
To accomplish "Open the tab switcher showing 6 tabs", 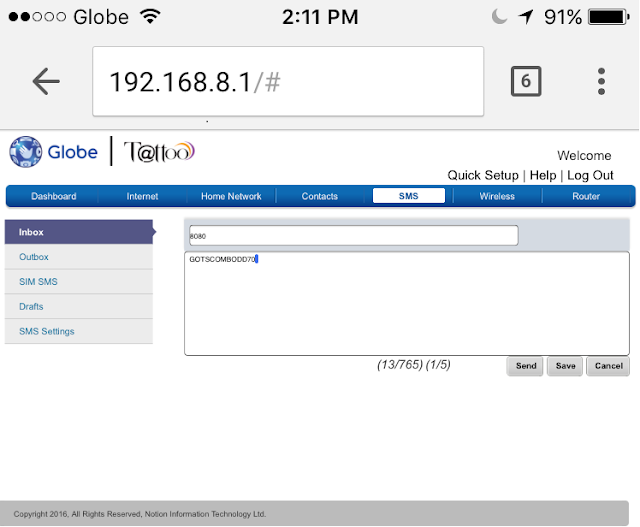I will pyautogui.click(x=526, y=81).
